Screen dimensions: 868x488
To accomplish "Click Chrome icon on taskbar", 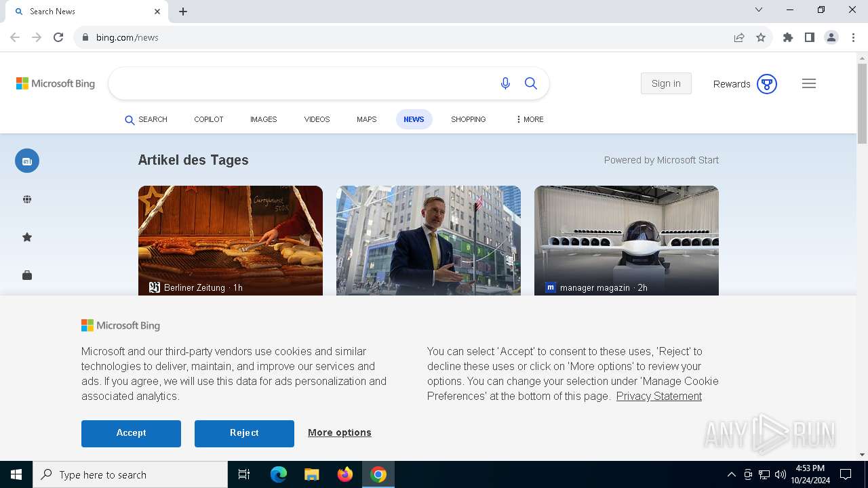I will [378, 474].
